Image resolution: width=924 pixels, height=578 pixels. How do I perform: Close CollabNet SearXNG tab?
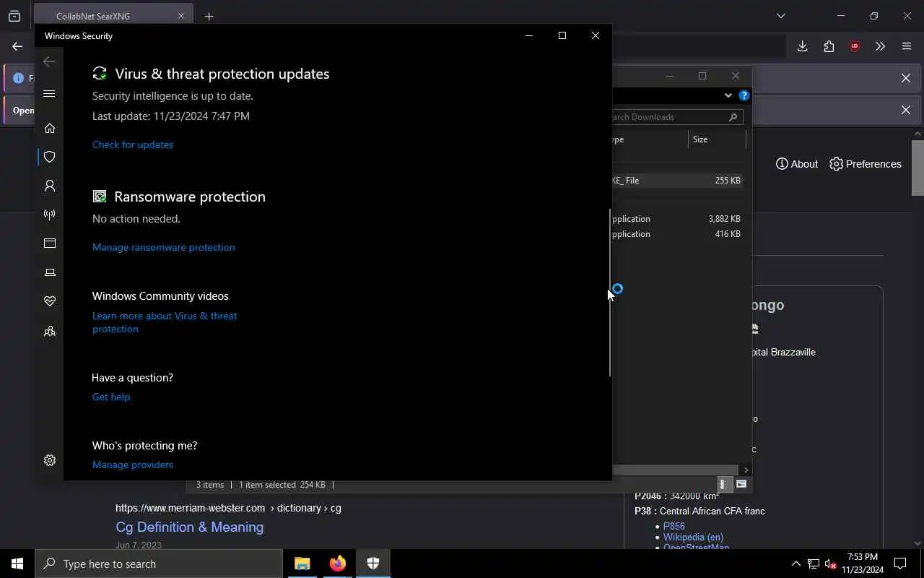pos(181,16)
